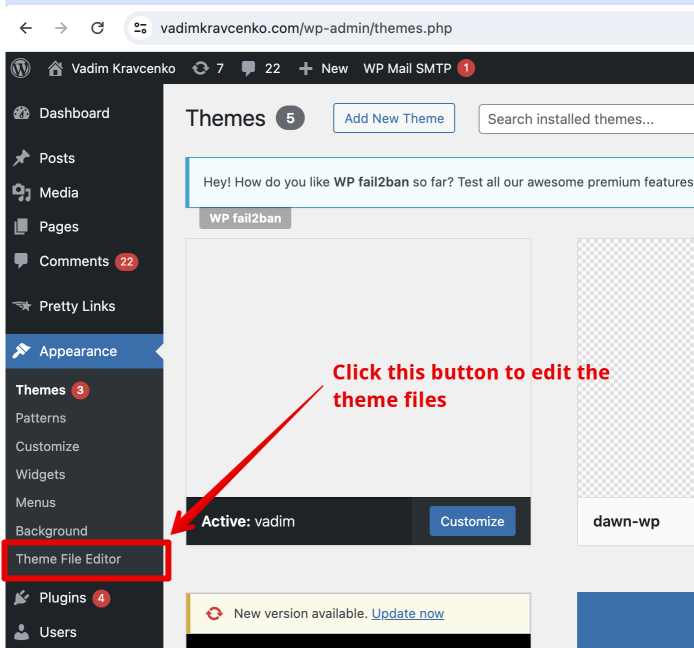Click the updates icon showing 7
Image resolution: width=694 pixels, height=648 pixels.
pyautogui.click(x=200, y=69)
